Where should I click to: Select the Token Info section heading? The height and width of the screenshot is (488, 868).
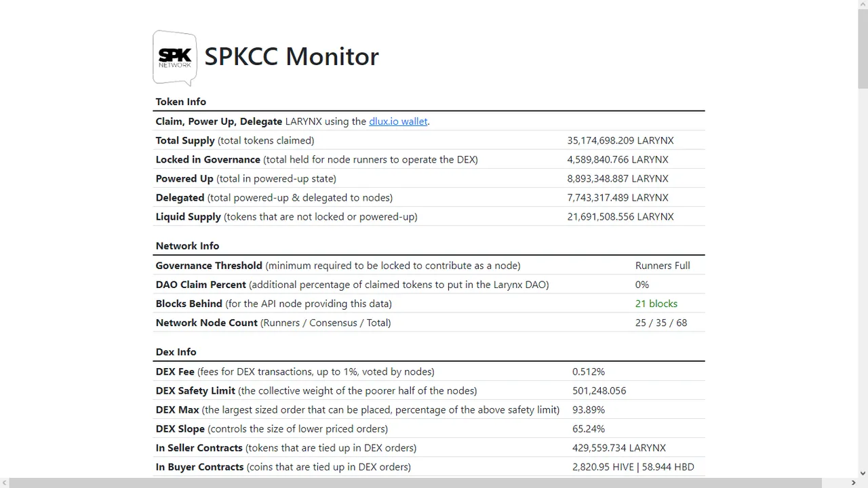pos(181,102)
